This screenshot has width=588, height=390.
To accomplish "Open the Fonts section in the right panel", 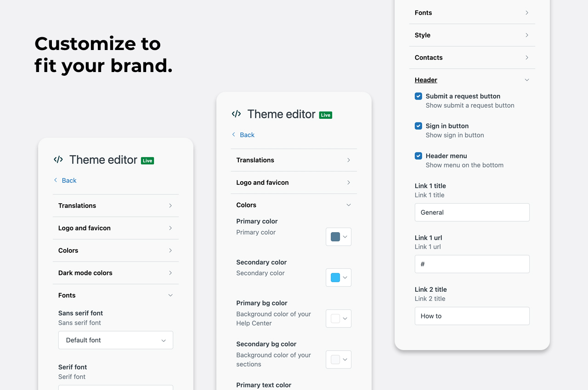I will pyautogui.click(x=472, y=13).
